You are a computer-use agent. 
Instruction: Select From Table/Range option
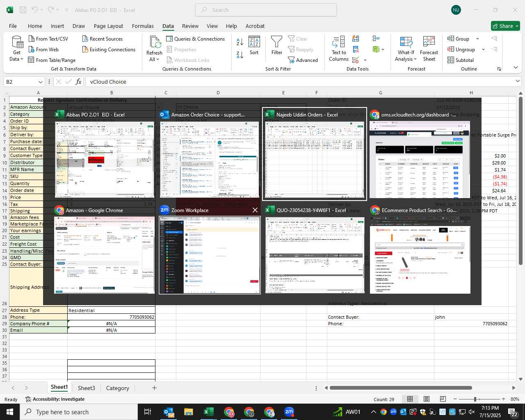(x=52, y=60)
